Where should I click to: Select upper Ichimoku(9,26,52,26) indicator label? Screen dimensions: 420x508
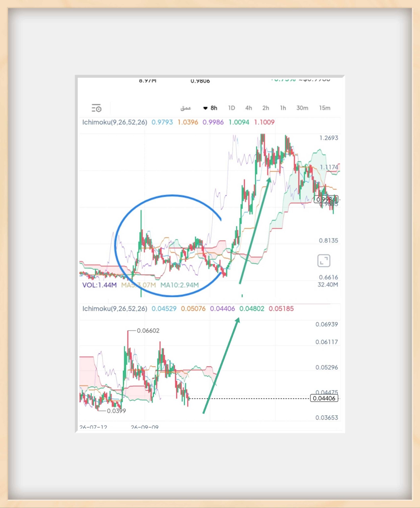[x=115, y=122]
